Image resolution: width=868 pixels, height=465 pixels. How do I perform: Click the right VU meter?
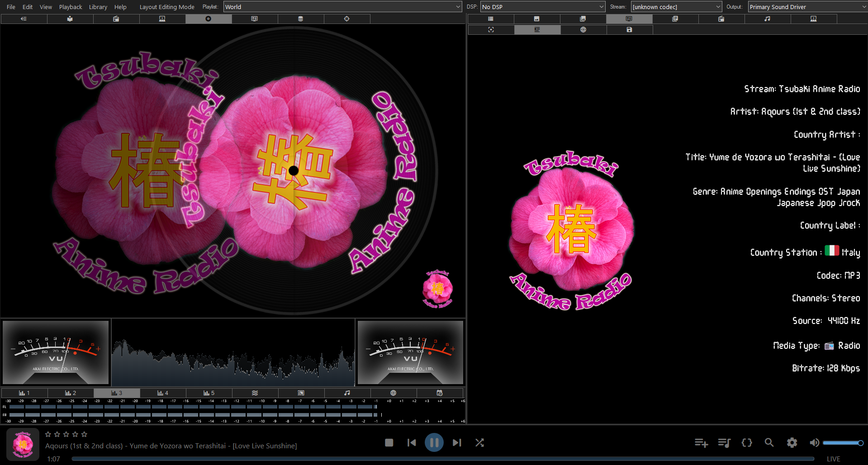click(410, 352)
